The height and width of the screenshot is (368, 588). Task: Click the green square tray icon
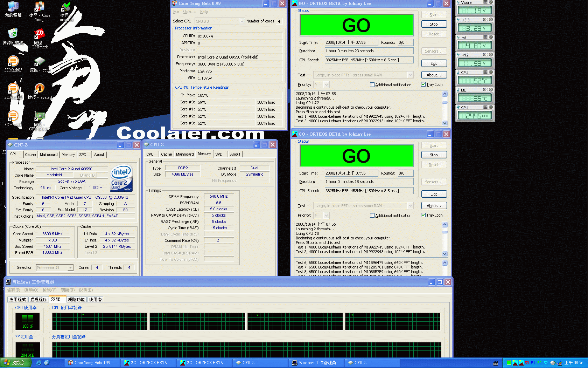pos(509,363)
